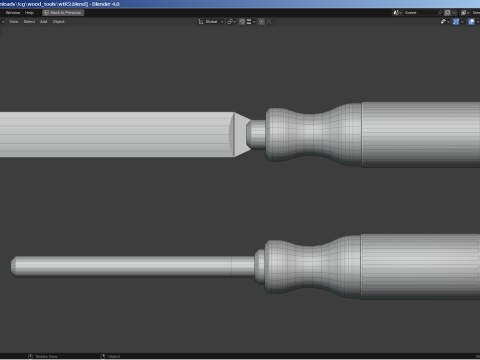Image resolution: width=480 pixels, height=360 pixels.
Task: Open the pivot point dropdown
Action: point(231,22)
